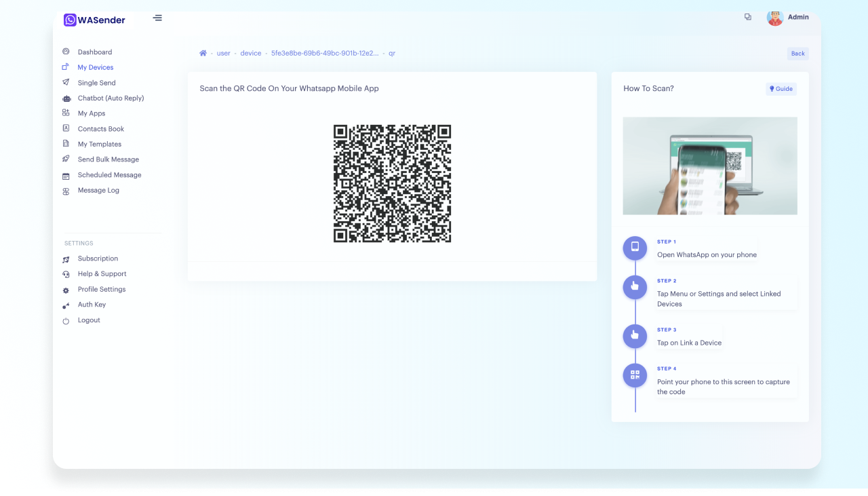Viewport: 868px width, 496px height.
Task: Click the Dashboard gauge icon
Action: tap(66, 52)
